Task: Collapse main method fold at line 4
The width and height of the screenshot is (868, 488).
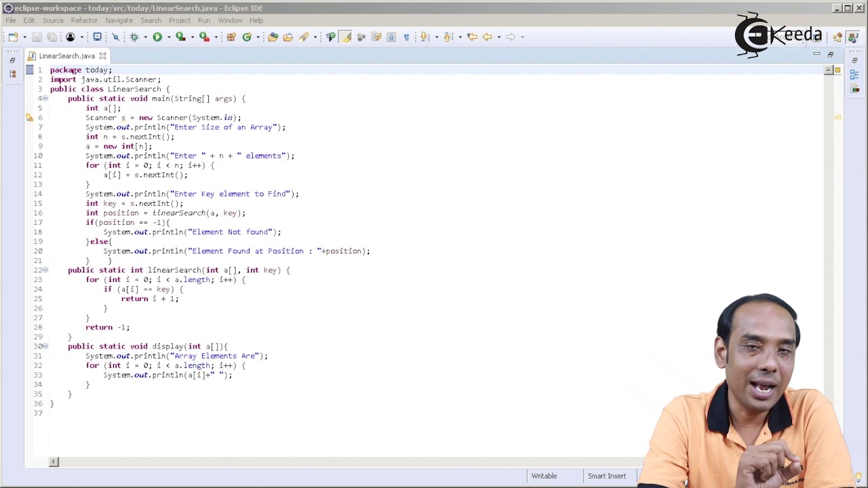Action: click(45, 99)
